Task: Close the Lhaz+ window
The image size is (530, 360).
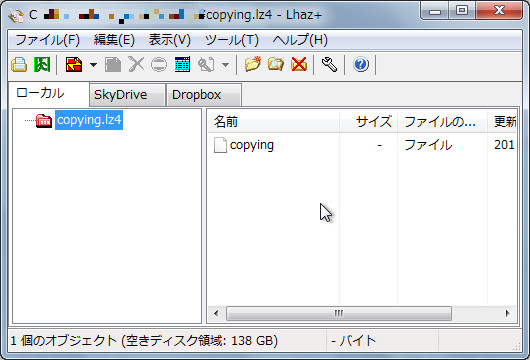Action: click(499, 11)
